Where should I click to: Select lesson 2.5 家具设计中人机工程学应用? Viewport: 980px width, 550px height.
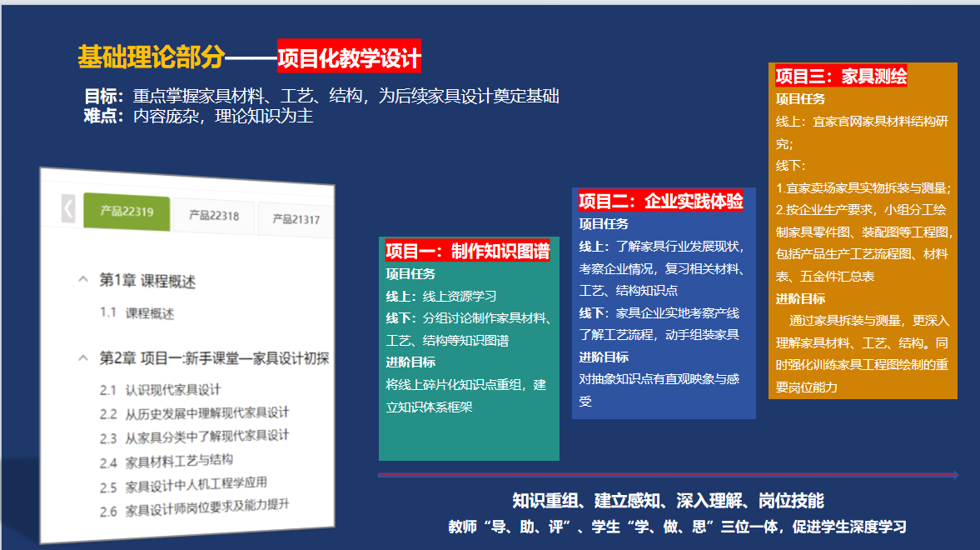[x=196, y=485]
